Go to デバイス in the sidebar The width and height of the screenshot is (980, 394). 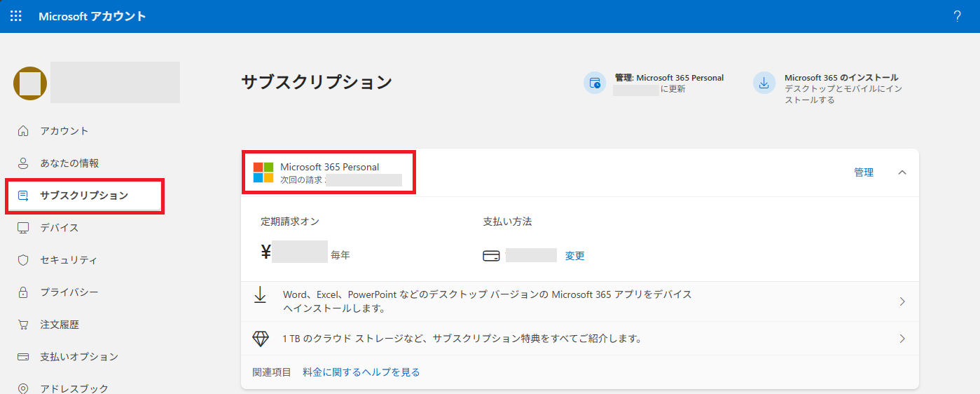60,228
